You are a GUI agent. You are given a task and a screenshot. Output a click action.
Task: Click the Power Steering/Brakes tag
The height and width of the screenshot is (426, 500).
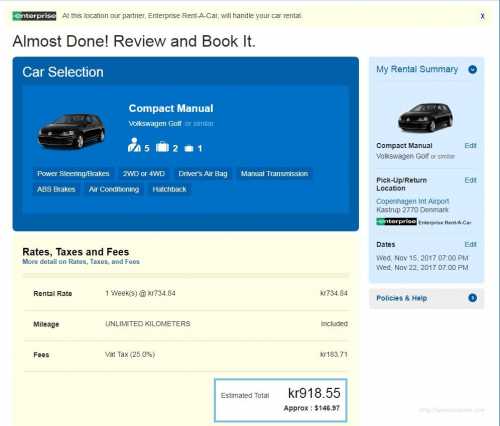(73, 174)
